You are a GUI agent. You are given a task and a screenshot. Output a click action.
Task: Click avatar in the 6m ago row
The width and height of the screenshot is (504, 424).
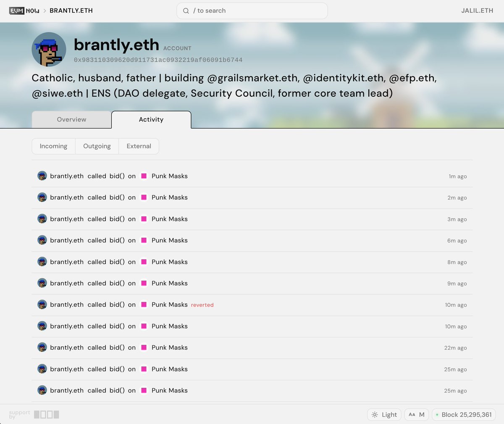pyautogui.click(x=42, y=240)
